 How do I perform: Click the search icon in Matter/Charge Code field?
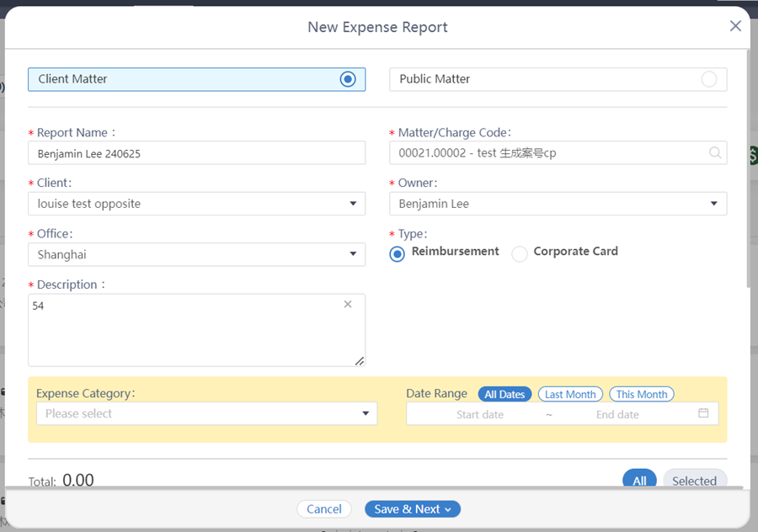714,153
